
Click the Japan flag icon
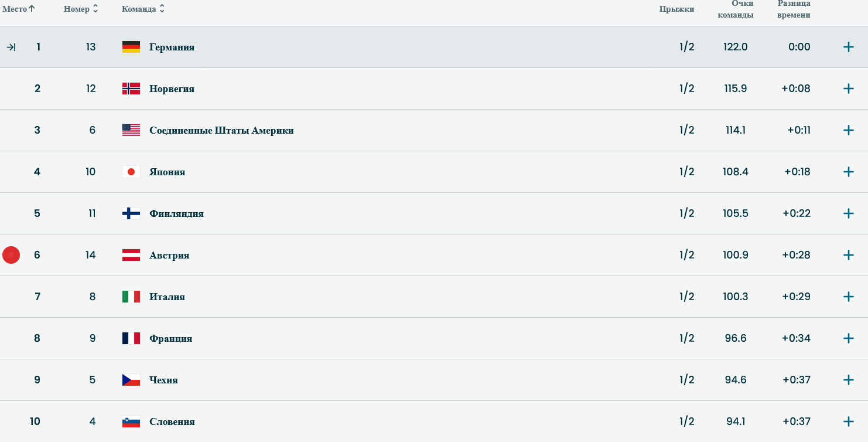pyautogui.click(x=131, y=172)
